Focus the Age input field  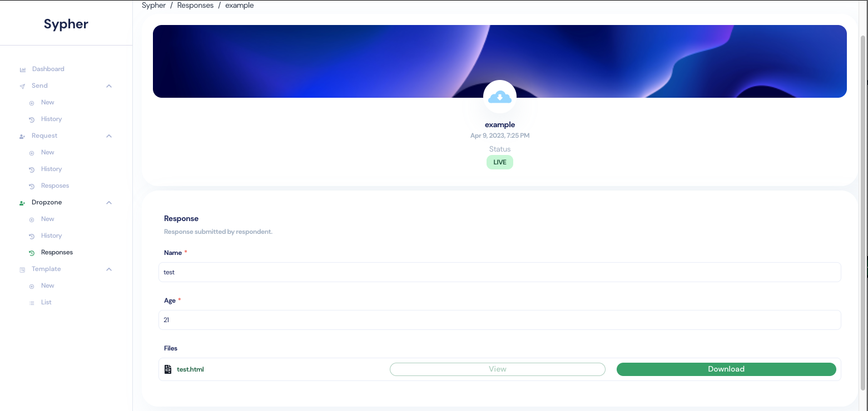click(500, 320)
